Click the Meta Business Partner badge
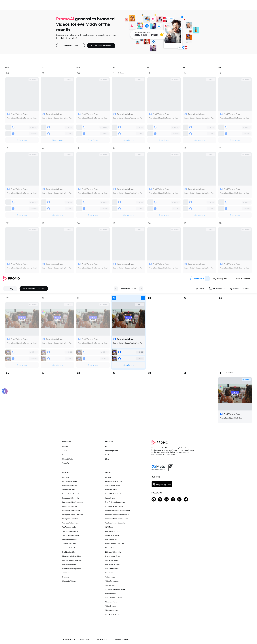 pyautogui.click(x=158, y=467)
